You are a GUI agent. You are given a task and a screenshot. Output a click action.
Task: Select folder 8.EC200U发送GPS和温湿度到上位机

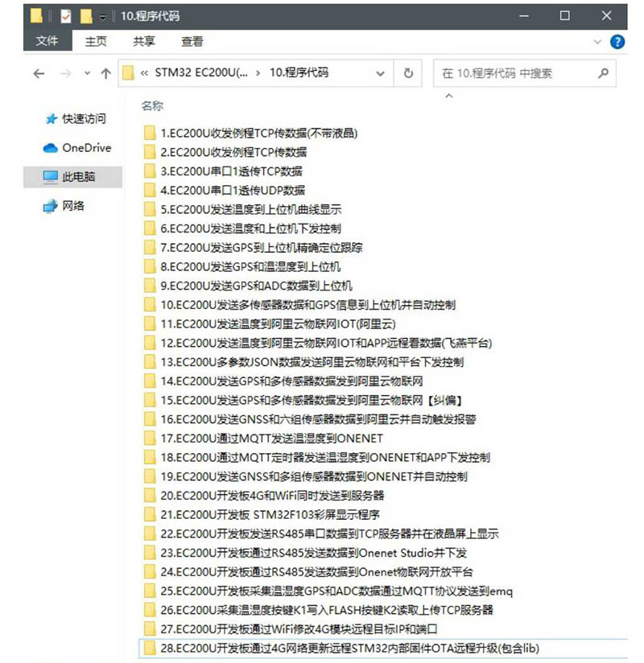250,266
